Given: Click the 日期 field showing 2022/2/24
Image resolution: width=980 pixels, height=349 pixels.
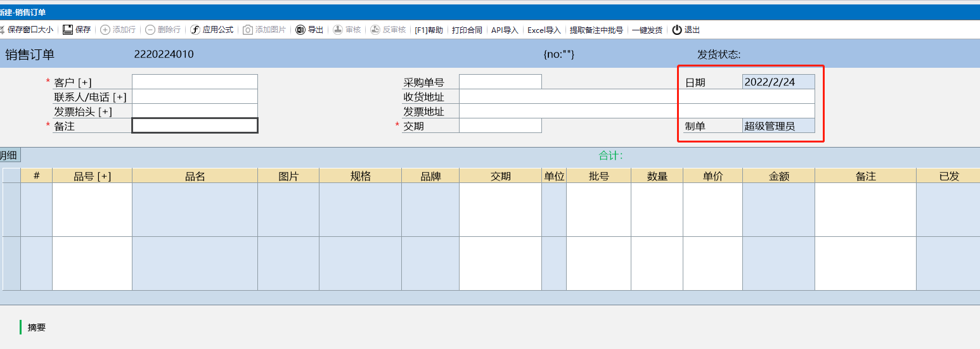Looking at the screenshot, I should tap(778, 82).
